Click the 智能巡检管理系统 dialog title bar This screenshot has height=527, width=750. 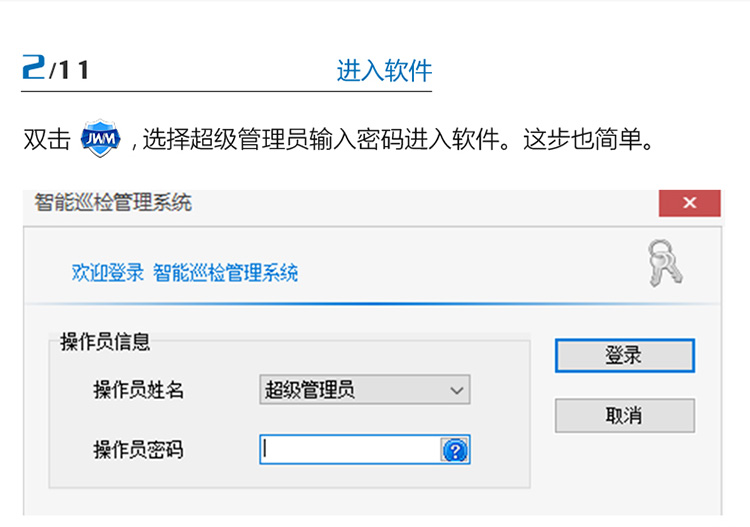click(x=300, y=203)
